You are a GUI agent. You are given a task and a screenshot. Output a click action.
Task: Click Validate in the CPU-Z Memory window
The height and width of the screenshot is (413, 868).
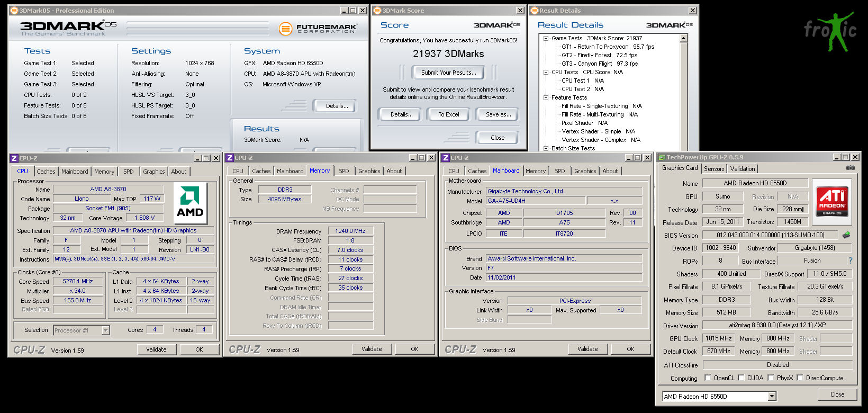tap(372, 349)
